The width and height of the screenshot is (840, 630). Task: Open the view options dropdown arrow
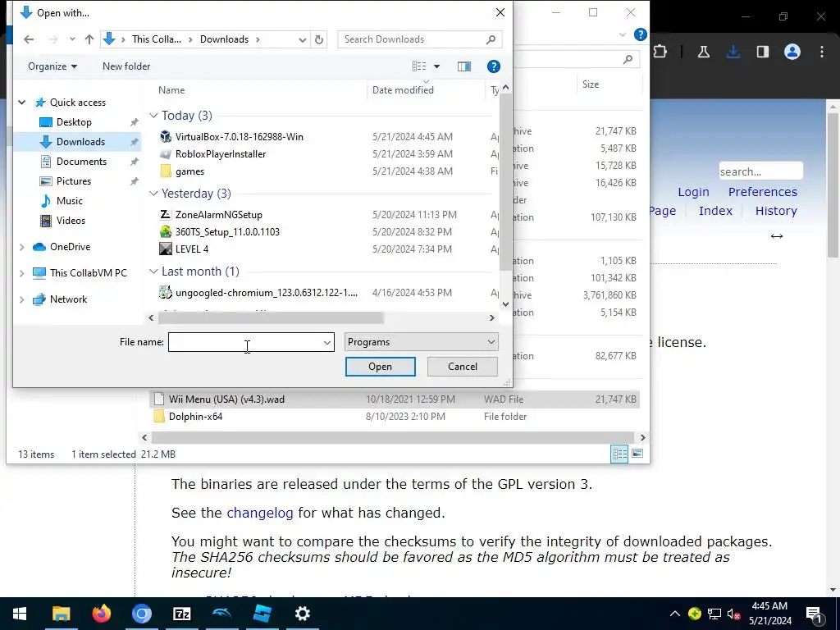[436, 66]
